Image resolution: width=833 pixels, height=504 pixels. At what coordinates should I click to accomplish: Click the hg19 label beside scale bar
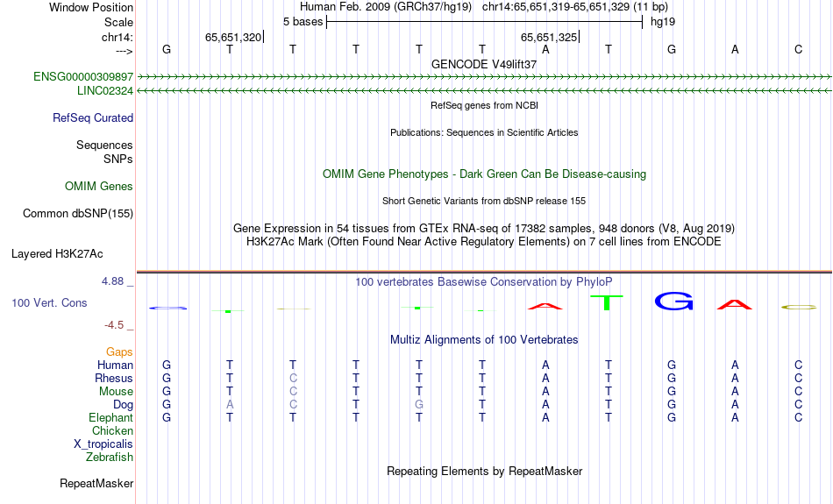[663, 22]
